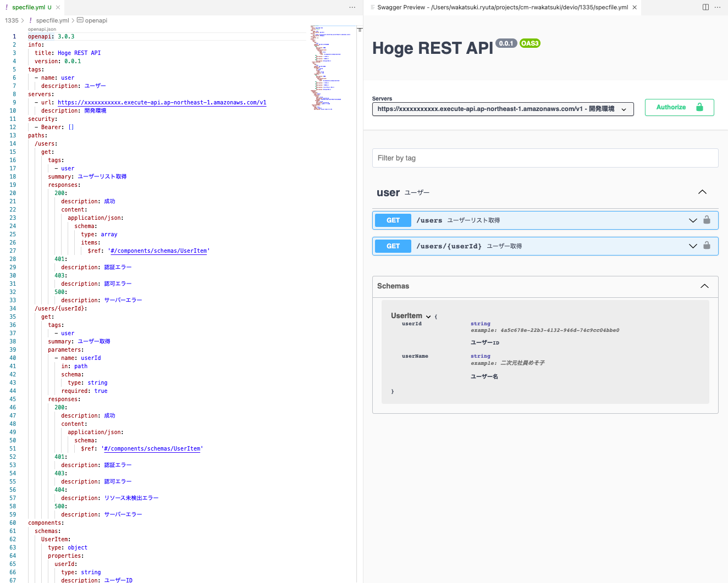Open the server URL link on line 9
The image size is (728, 583).
coord(162,102)
